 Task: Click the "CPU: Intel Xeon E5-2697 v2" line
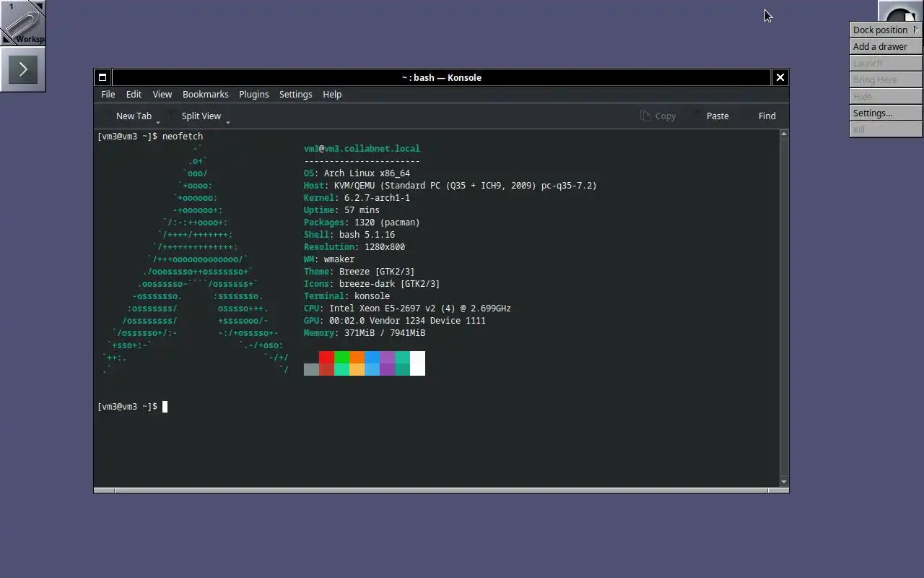[x=407, y=309]
